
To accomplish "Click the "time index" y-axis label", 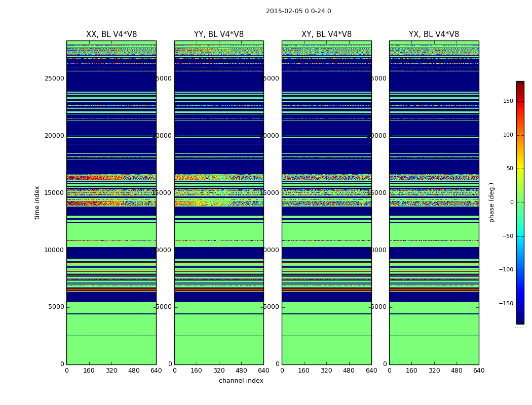I will (37, 202).
